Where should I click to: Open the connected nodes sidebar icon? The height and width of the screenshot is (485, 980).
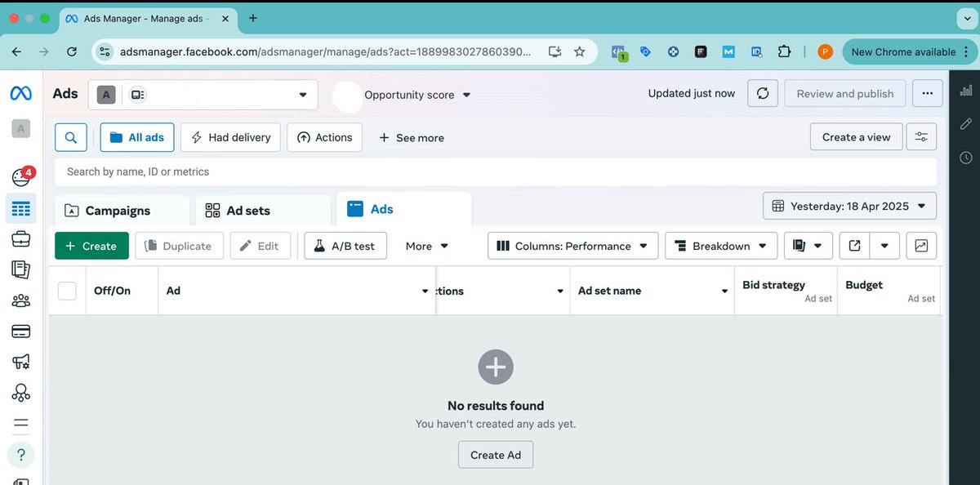point(21,393)
